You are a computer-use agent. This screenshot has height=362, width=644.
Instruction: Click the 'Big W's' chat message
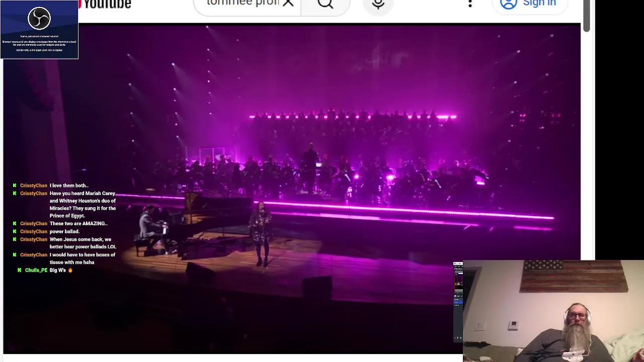58,270
